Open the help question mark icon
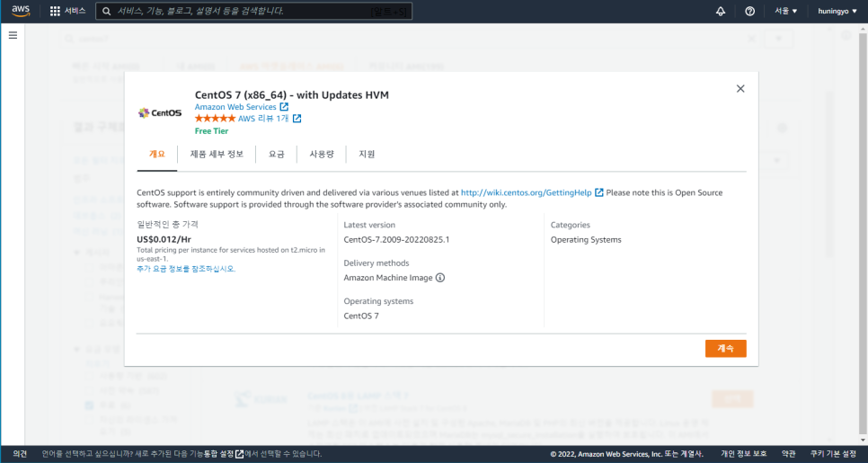The height and width of the screenshot is (463, 868). point(750,11)
